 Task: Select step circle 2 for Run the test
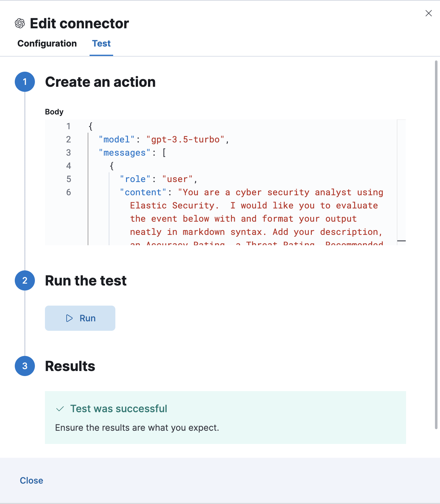pos(25,280)
